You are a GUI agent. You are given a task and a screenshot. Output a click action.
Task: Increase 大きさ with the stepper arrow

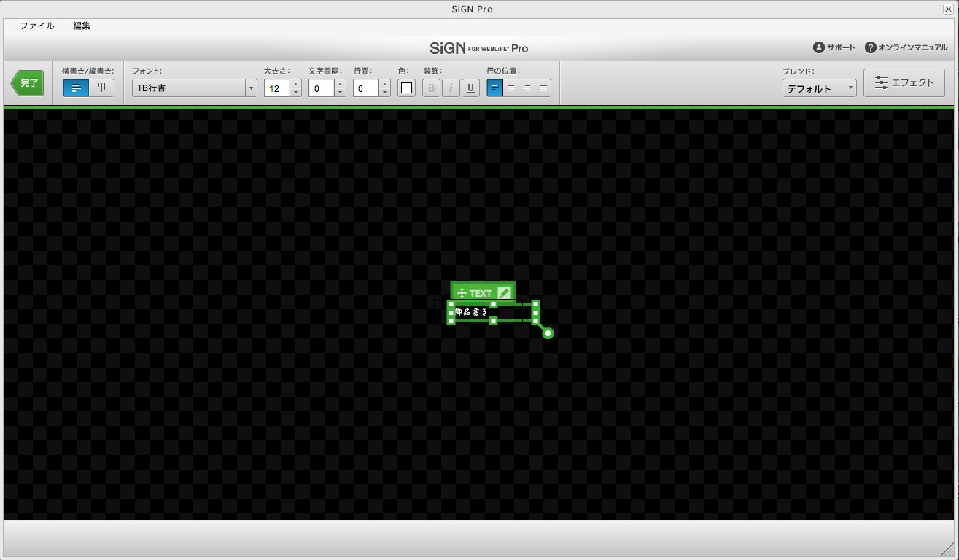295,84
